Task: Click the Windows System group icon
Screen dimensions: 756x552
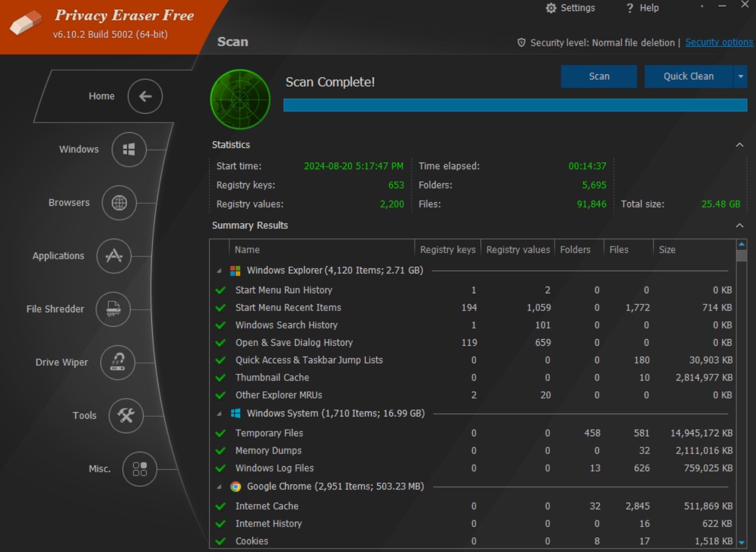Action: click(235, 413)
